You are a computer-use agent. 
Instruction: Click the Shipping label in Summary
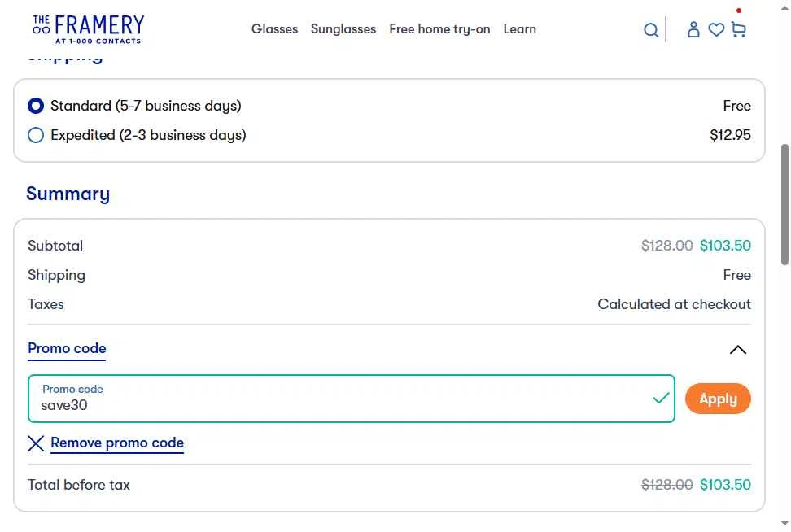(56, 275)
